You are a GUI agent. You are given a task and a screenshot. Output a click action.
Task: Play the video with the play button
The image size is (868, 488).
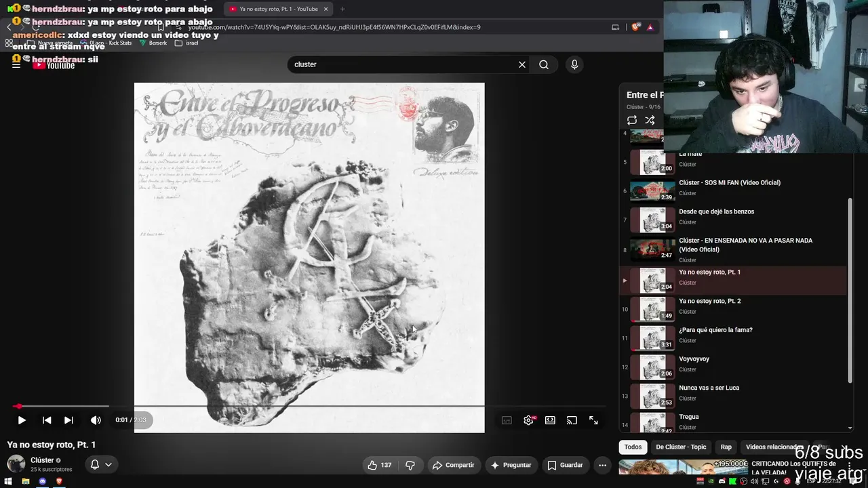point(22,420)
